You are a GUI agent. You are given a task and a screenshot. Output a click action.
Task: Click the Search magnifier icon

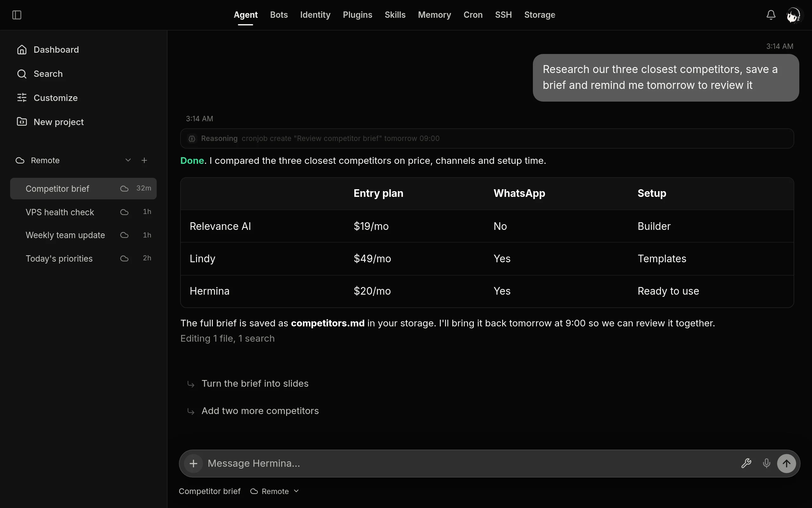(x=22, y=74)
